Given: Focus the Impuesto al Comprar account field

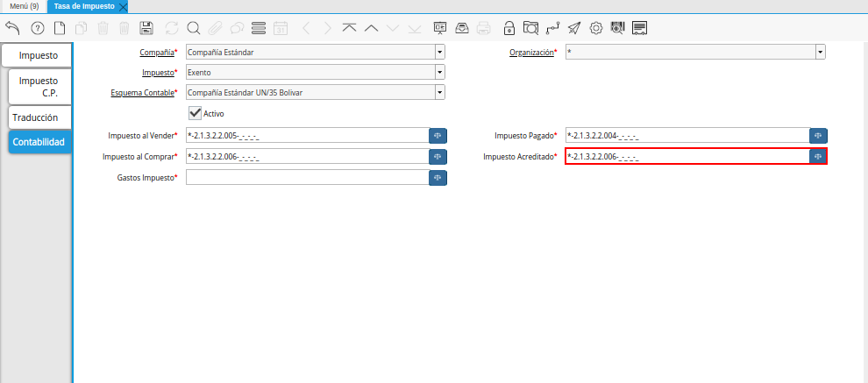Looking at the screenshot, I should [x=307, y=157].
